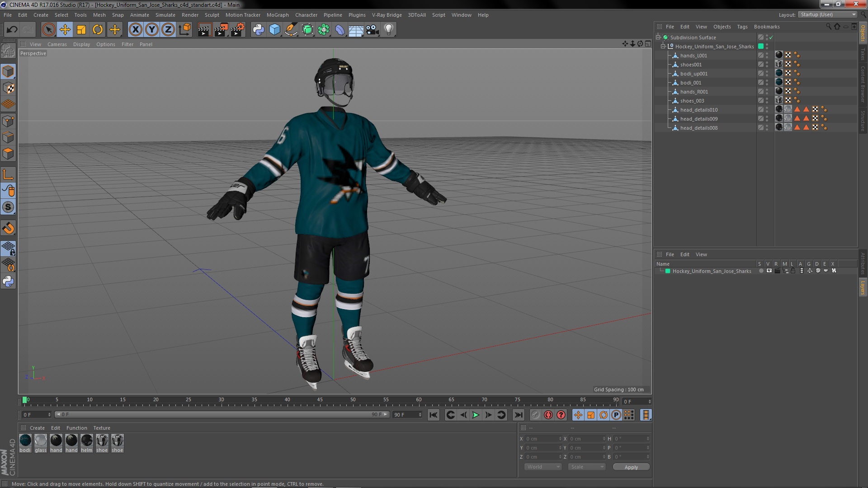Open the MoGraph array objects icon
Screen dimensions: 868x488
click(324, 30)
